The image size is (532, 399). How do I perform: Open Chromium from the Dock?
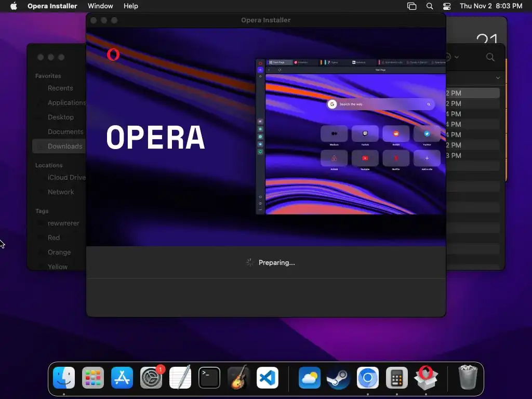[x=367, y=378]
